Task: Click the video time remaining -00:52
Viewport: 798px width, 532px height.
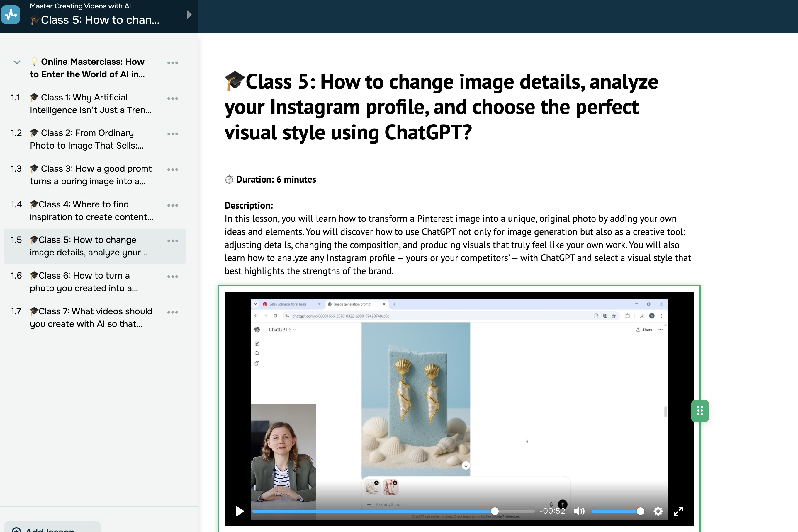Action: pos(552,511)
